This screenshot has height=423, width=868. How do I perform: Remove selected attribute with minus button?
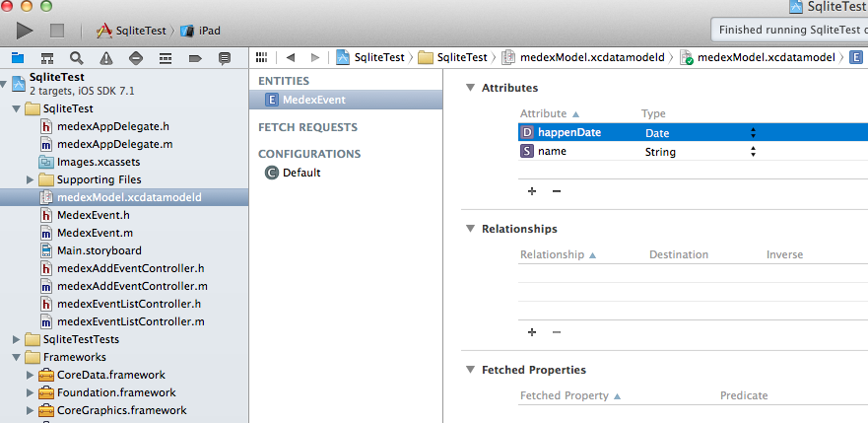click(557, 191)
